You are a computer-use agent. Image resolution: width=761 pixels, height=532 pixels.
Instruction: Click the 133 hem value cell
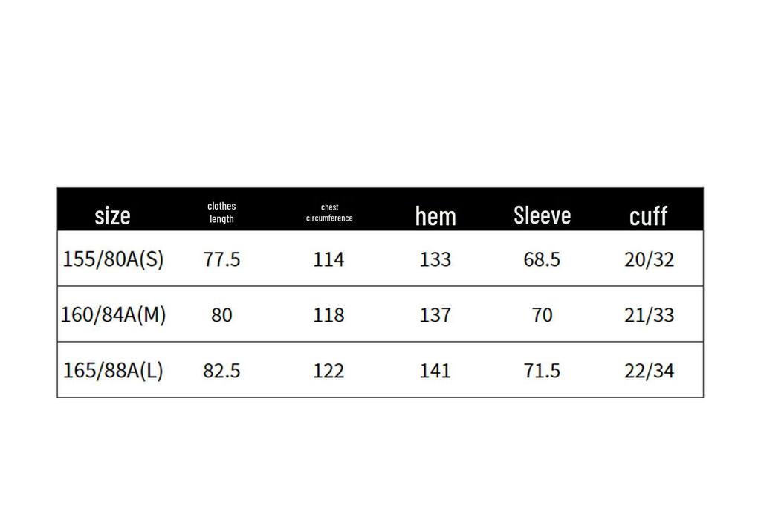[435, 259]
